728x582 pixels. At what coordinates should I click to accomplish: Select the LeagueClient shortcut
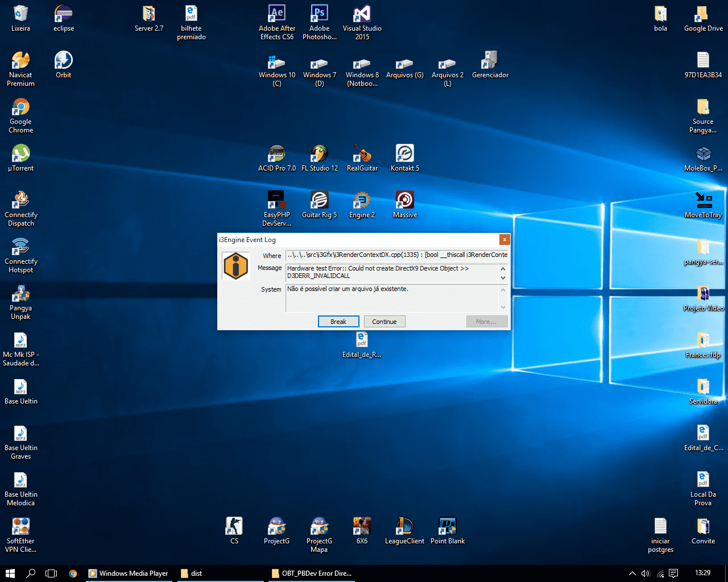[405, 531]
